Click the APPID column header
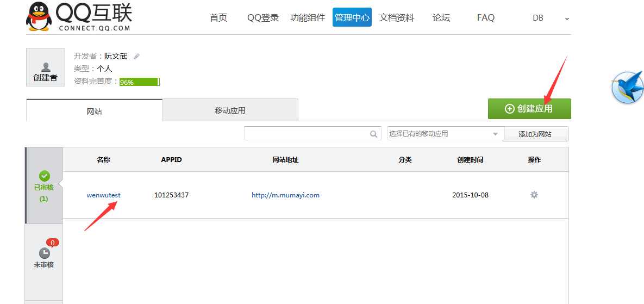This screenshot has height=304, width=644. (x=171, y=160)
